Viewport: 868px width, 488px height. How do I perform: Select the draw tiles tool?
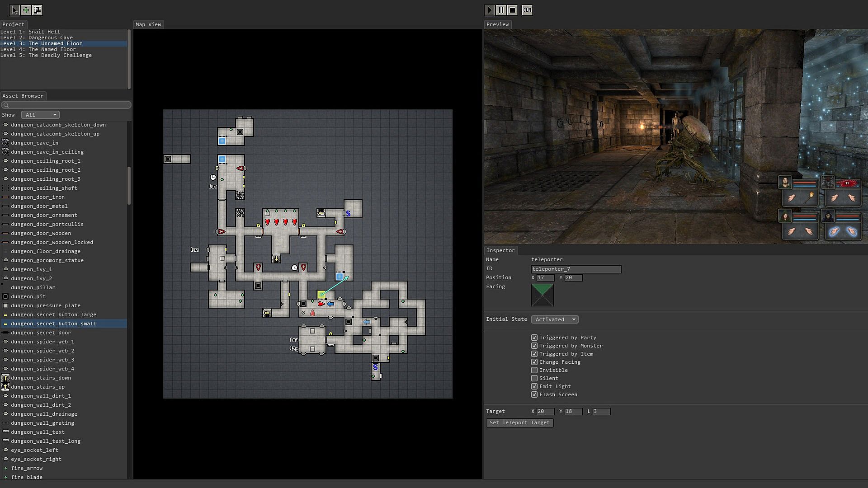coord(37,10)
